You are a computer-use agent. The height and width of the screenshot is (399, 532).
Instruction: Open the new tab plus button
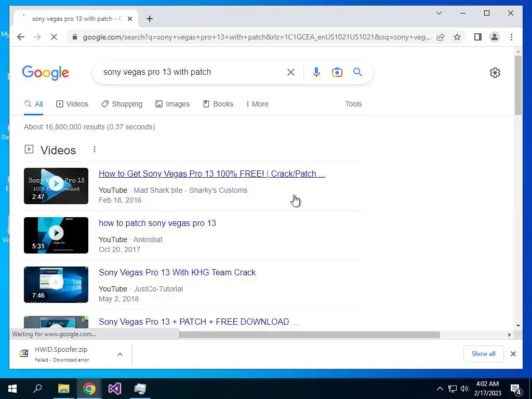(x=150, y=19)
